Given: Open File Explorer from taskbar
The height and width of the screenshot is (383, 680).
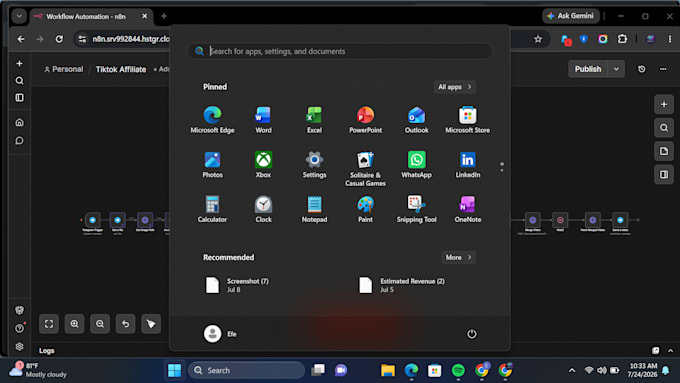Looking at the screenshot, I should [388, 370].
